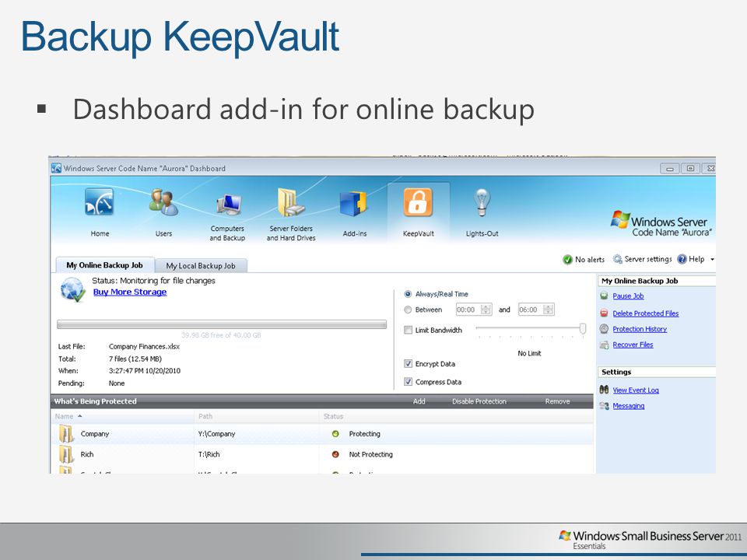Open the Home dashboard icon
Screen dimensions: 747x560
(x=100, y=202)
